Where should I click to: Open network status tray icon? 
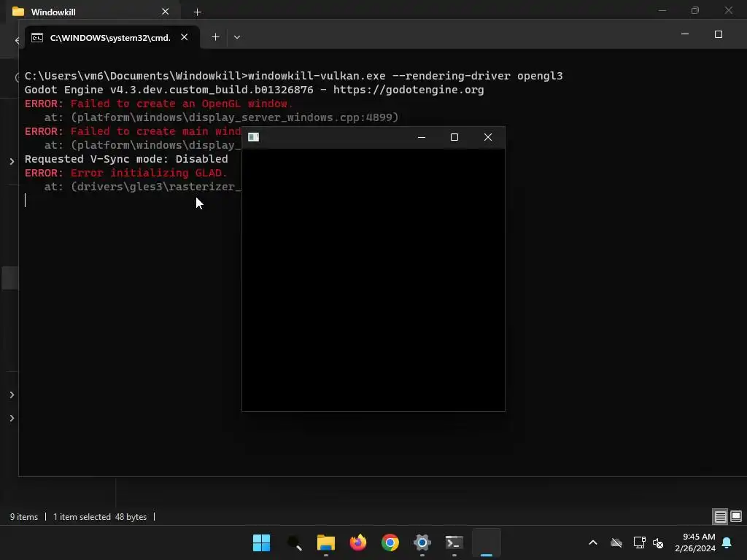pos(639,542)
